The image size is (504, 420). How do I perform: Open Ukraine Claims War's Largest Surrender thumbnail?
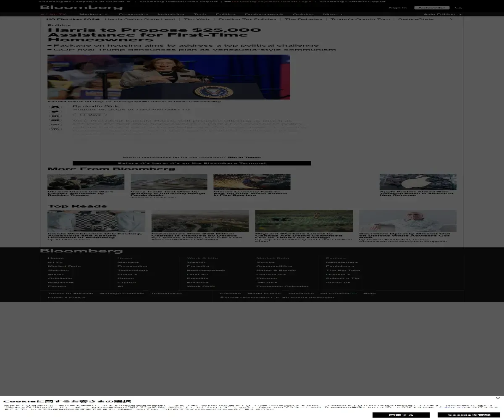(x=86, y=182)
